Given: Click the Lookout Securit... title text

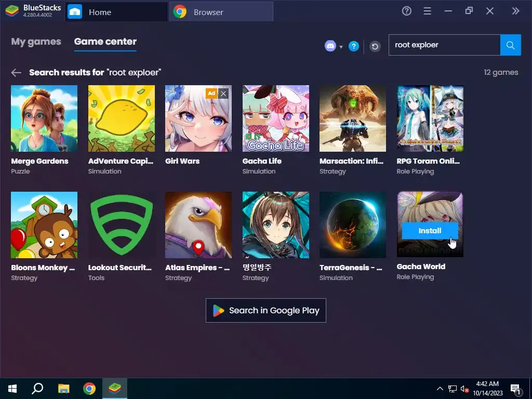Looking at the screenshot, I should coord(120,268).
